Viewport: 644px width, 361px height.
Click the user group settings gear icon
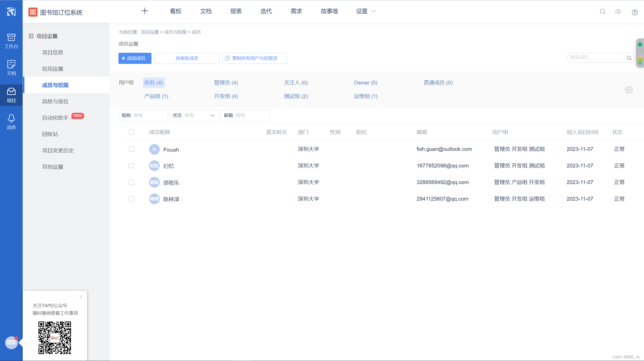[x=629, y=90]
